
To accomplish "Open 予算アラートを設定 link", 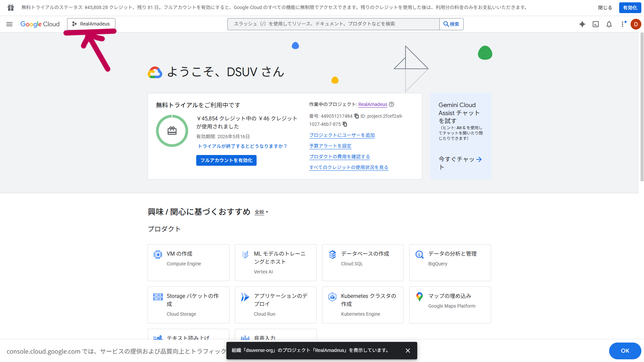I will [330, 146].
